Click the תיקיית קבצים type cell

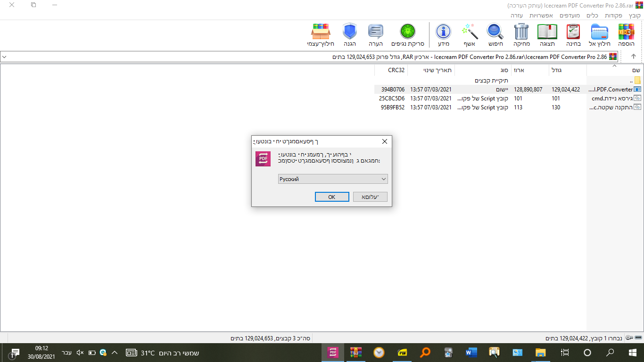coord(491,81)
